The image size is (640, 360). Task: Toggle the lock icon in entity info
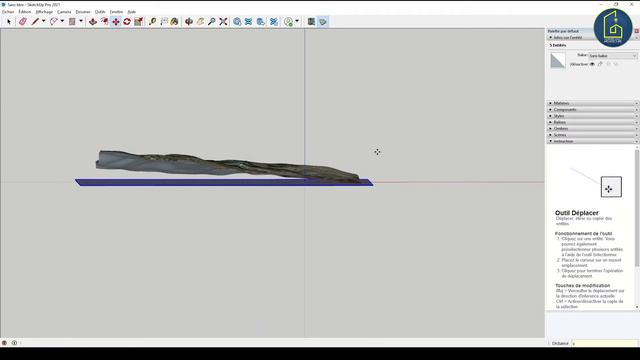pos(600,64)
